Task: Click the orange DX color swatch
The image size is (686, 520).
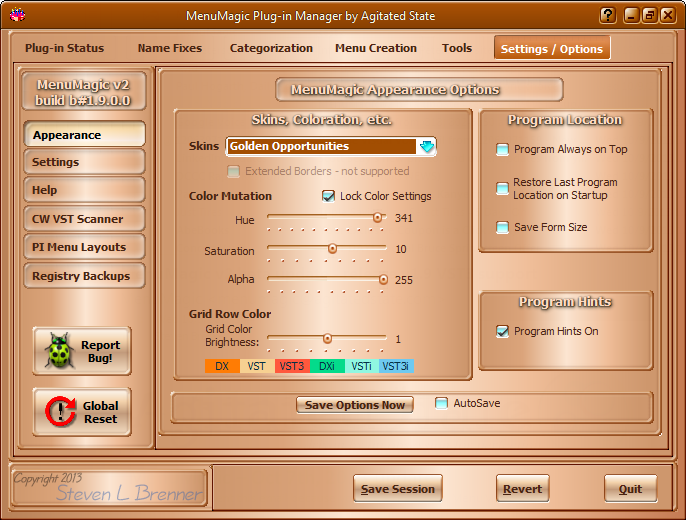Action: tap(222, 366)
